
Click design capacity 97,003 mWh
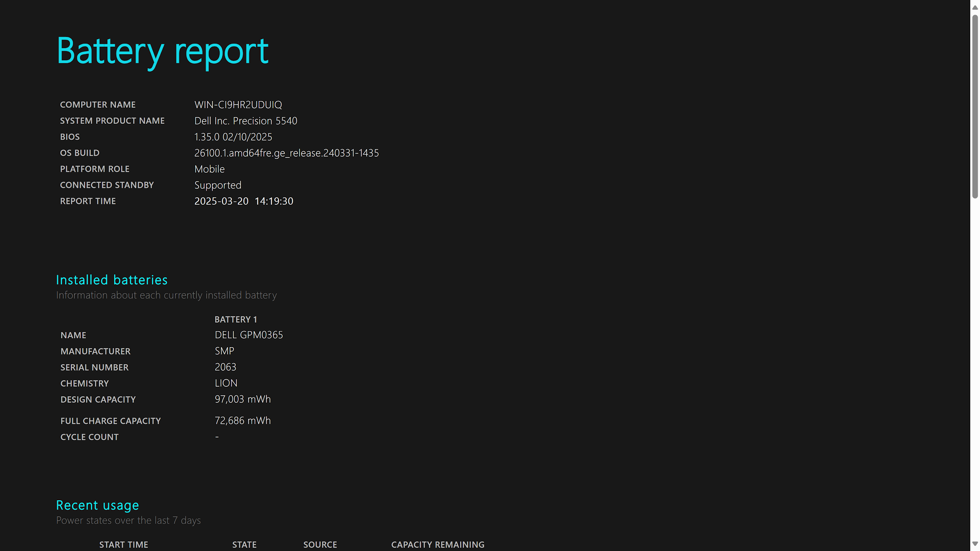click(x=243, y=399)
